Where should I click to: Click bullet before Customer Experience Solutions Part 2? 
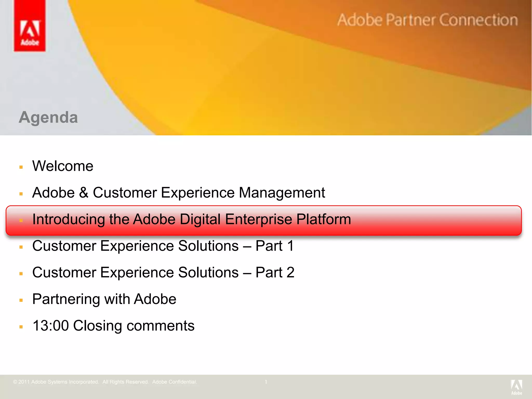pos(21,274)
